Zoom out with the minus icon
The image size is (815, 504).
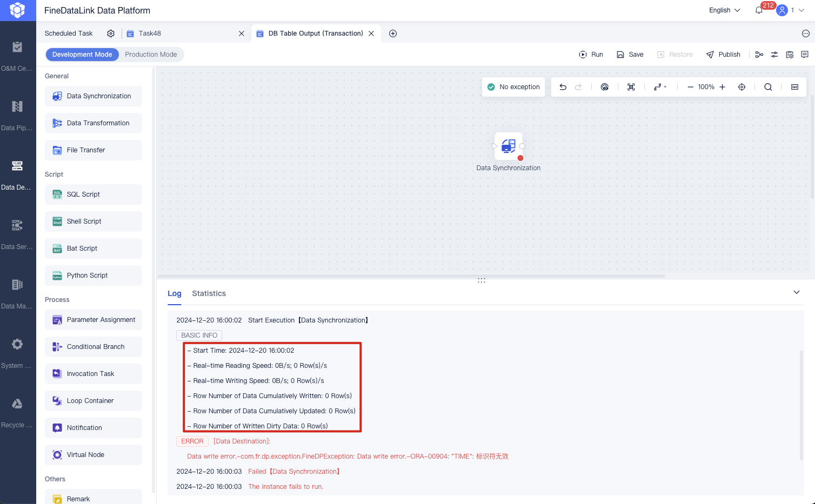[x=690, y=87]
